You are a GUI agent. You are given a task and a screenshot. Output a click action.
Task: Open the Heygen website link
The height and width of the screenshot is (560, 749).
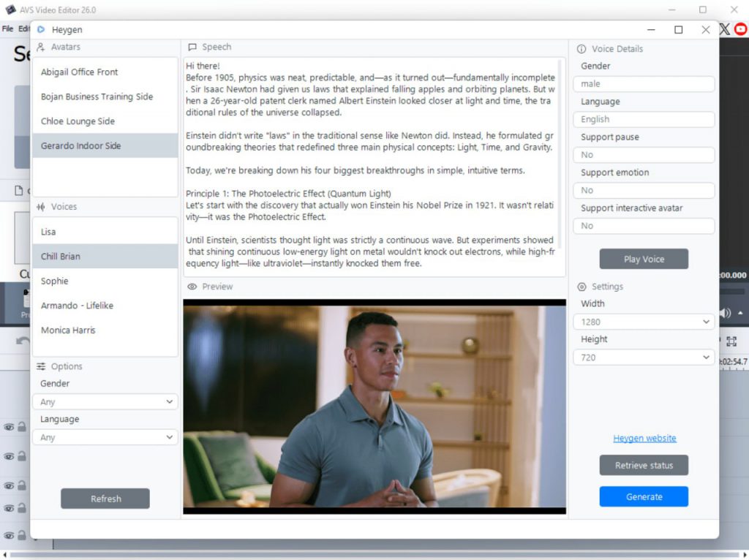(x=644, y=438)
